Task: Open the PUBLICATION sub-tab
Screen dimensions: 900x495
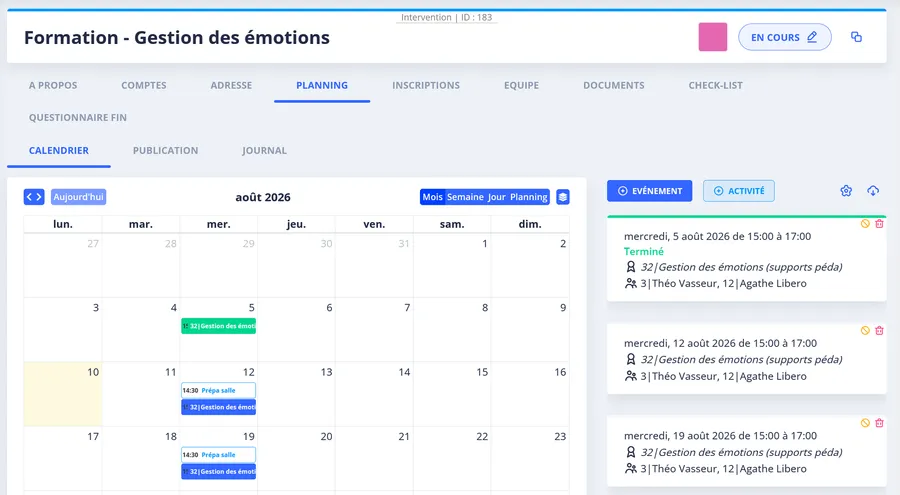Action: click(165, 150)
